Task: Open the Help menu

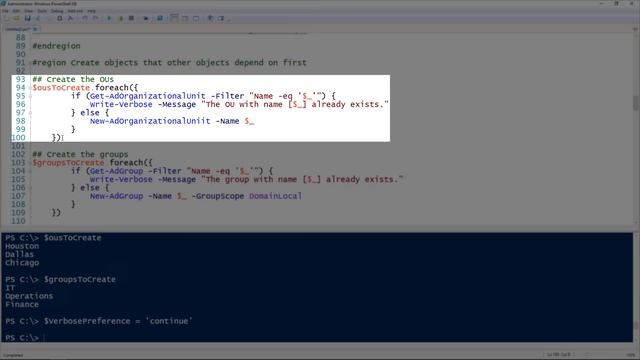Action: [x=91, y=11]
